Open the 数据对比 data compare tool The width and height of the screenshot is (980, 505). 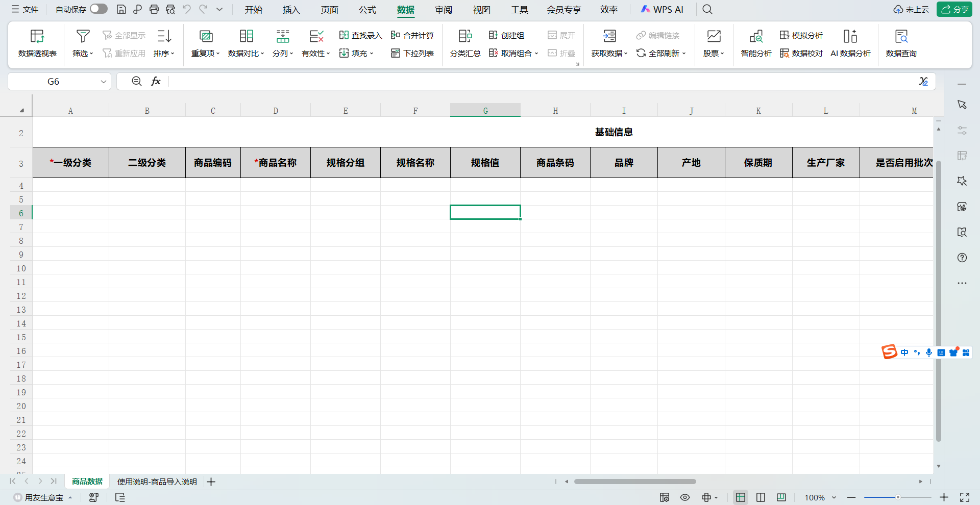point(246,43)
